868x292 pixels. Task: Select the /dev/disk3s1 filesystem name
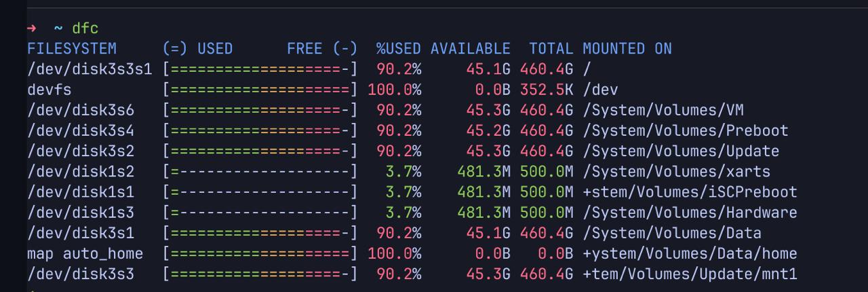pos(81,234)
